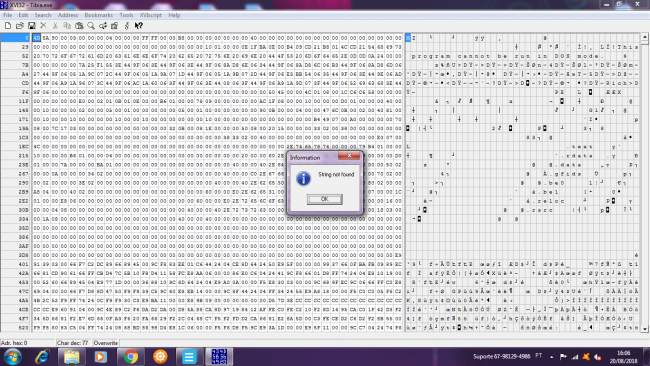Image resolution: width=650 pixels, height=366 pixels.
Task: Click the Windows Start button
Action: (x=12, y=356)
